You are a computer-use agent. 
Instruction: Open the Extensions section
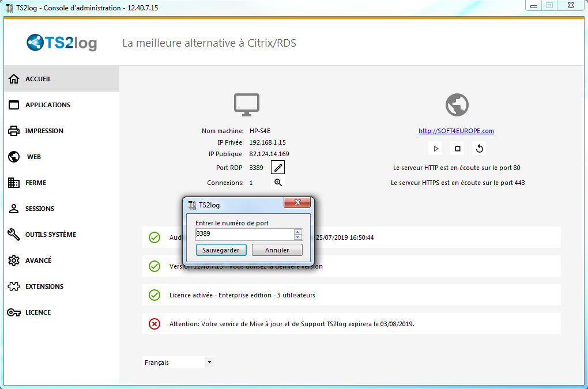click(x=62, y=286)
